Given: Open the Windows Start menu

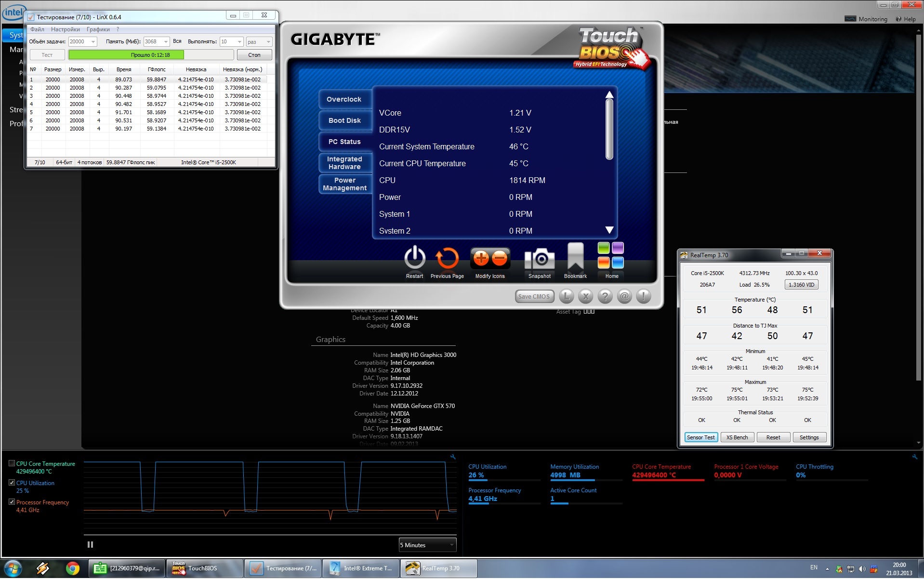Looking at the screenshot, I should click(13, 568).
